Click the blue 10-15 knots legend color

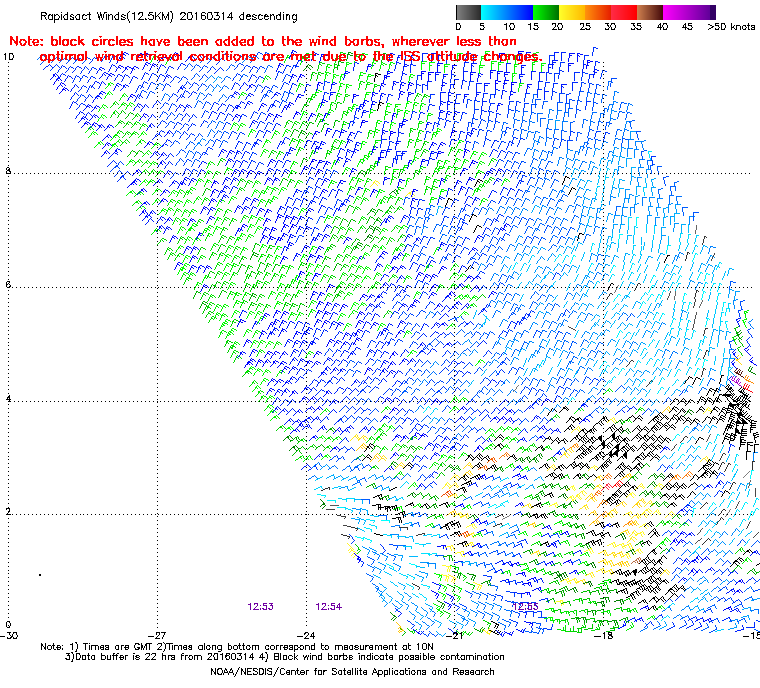[520, 12]
